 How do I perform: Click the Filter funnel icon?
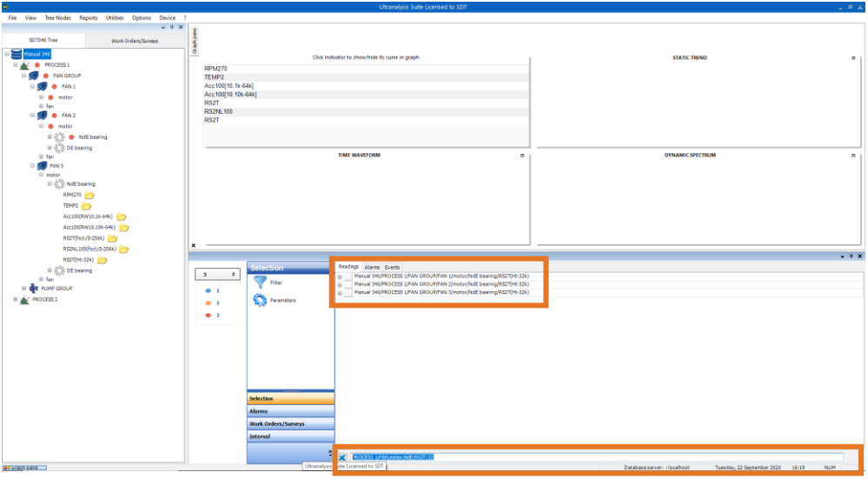click(x=259, y=283)
